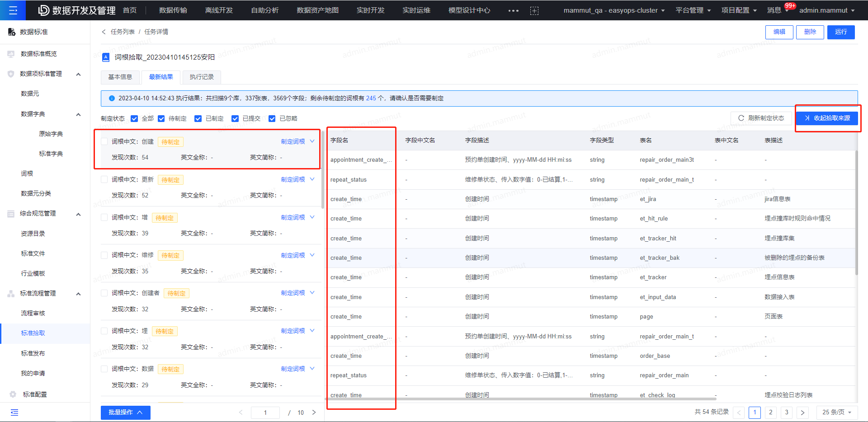This screenshot has width=868, height=422.
Task: Expand dropdown arrow for 创建 制定词根
Action: [312, 141]
